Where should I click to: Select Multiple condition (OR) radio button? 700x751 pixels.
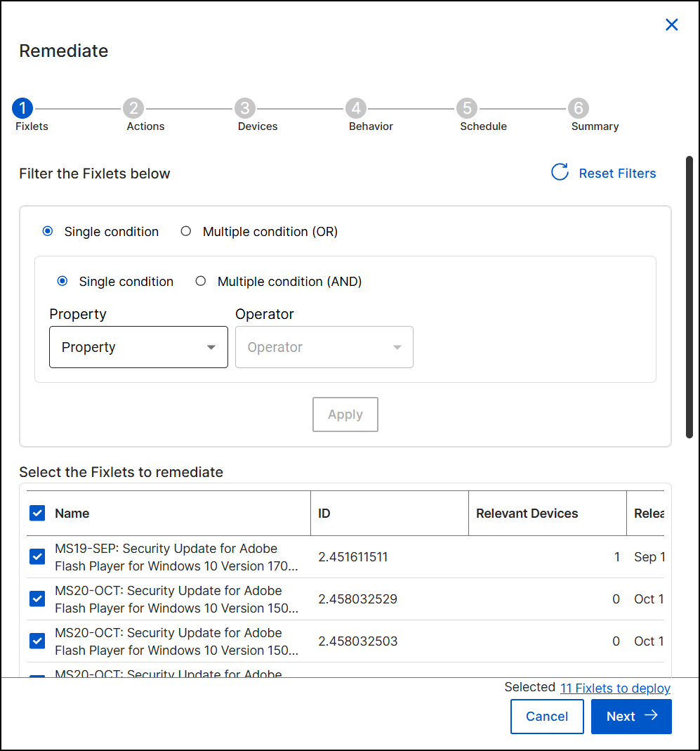click(x=186, y=231)
